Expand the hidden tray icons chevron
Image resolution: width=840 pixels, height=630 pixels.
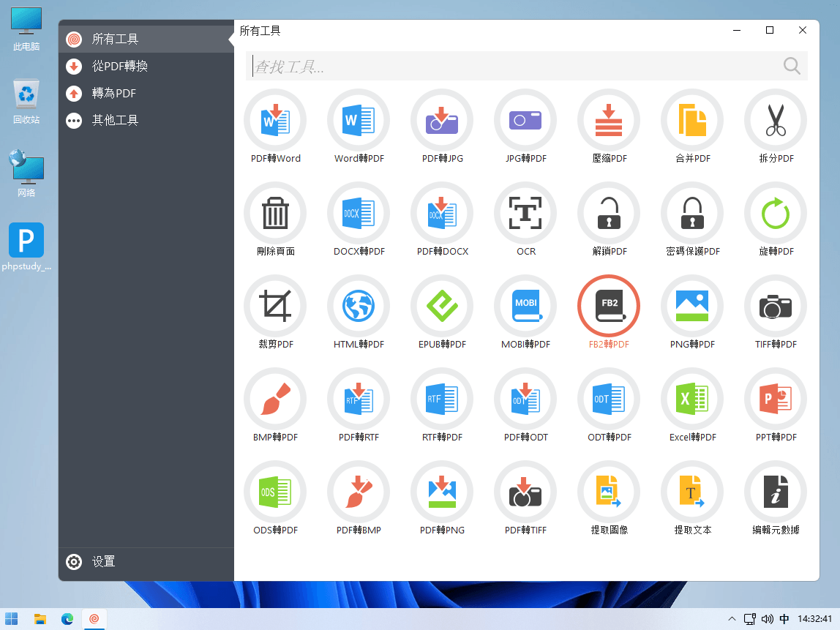click(732, 619)
